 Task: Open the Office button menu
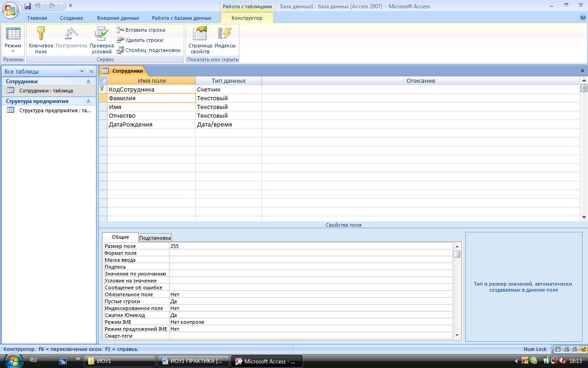[11, 9]
